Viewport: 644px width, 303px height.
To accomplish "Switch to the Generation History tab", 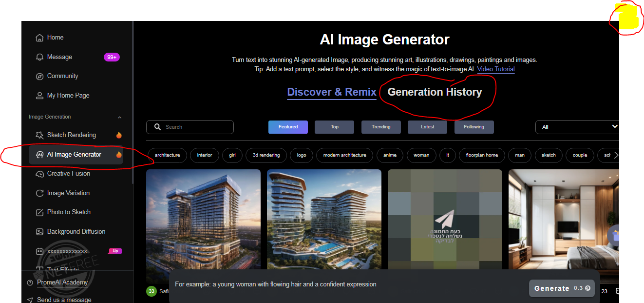I will pos(435,92).
